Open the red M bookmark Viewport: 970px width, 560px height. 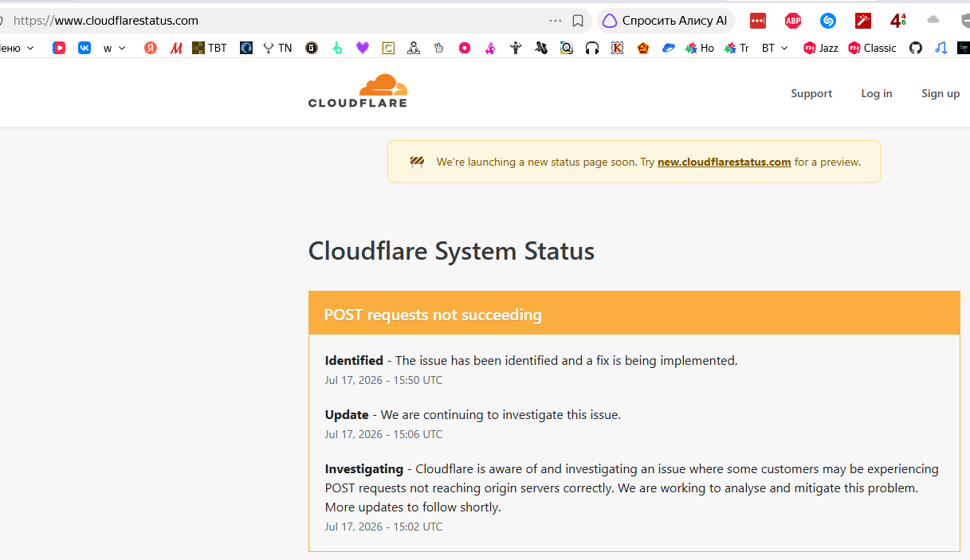coord(176,48)
